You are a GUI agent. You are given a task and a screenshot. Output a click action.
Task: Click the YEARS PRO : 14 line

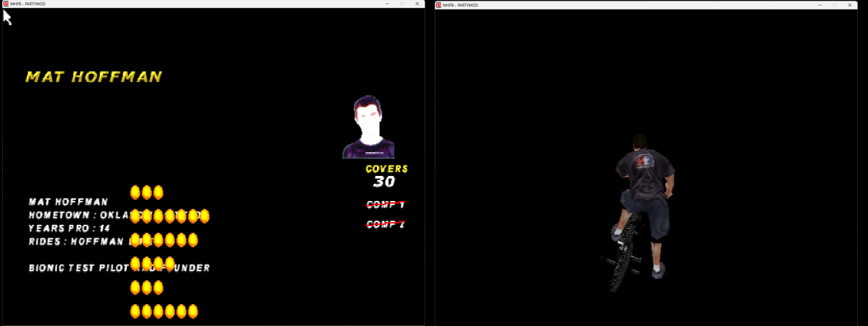coord(69,228)
